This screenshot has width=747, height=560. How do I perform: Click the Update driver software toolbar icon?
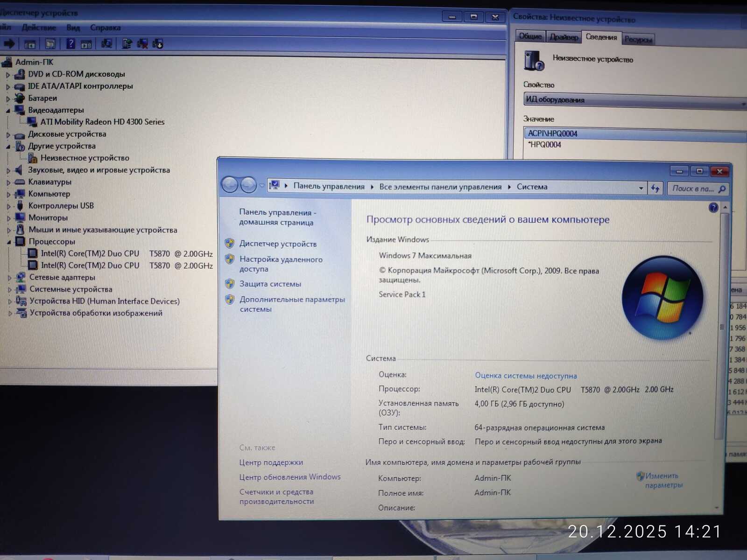pos(127,44)
